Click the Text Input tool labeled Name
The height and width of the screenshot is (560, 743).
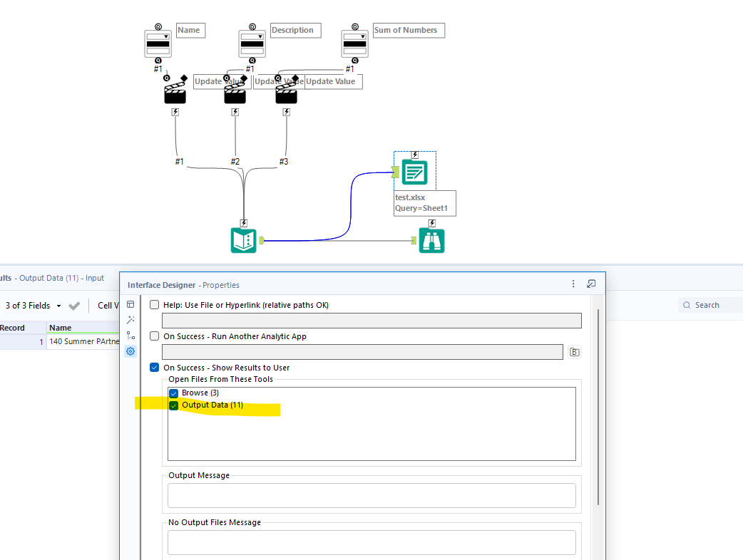pyautogui.click(x=158, y=42)
